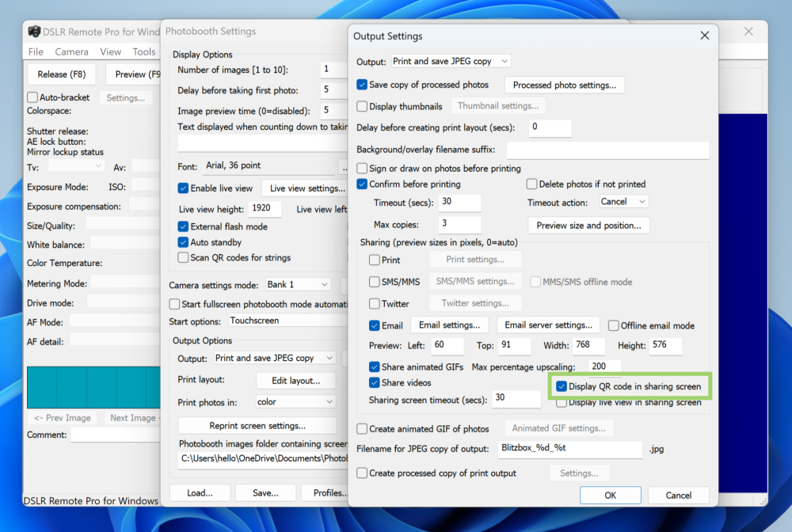This screenshot has height=532, width=792.
Task: Uncheck Confirm before printing
Action: (362, 184)
